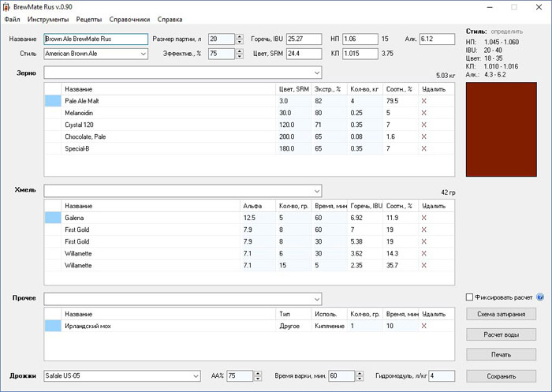Expand the Зерно grain selection combo box

click(x=317, y=73)
